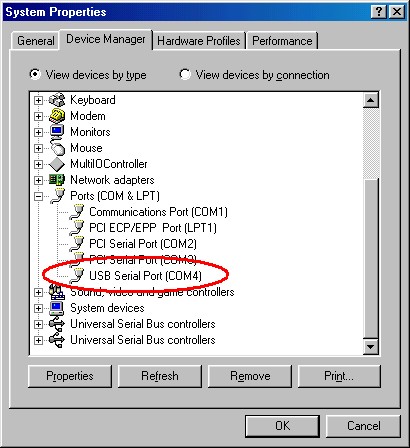Click the title bar help question mark
The height and width of the screenshot is (448, 410).
coord(379,12)
